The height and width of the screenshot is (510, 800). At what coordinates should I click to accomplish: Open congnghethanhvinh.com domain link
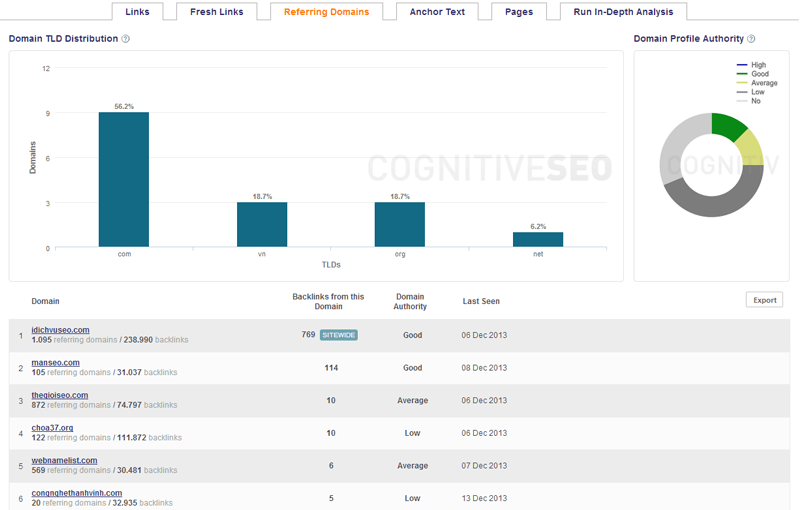click(77, 493)
